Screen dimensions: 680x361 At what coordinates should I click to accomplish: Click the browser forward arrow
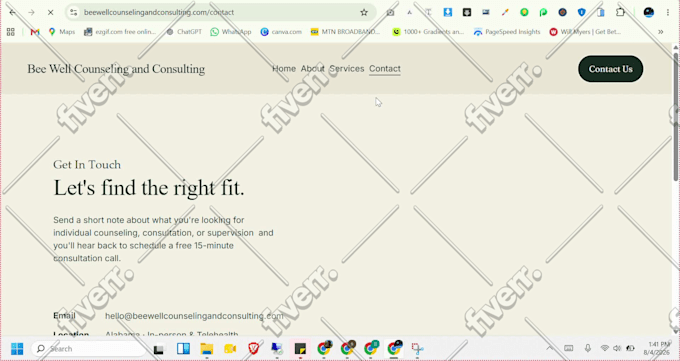coord(31,13)
